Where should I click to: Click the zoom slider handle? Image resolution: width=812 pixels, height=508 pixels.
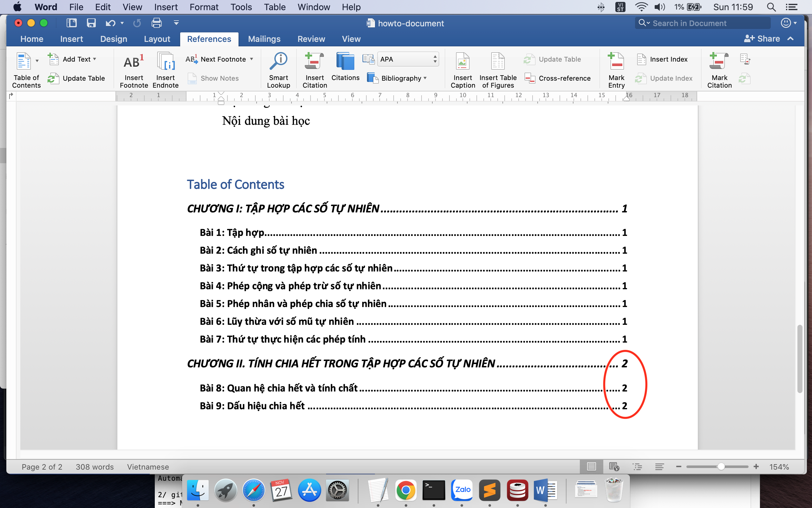(721, 467)
